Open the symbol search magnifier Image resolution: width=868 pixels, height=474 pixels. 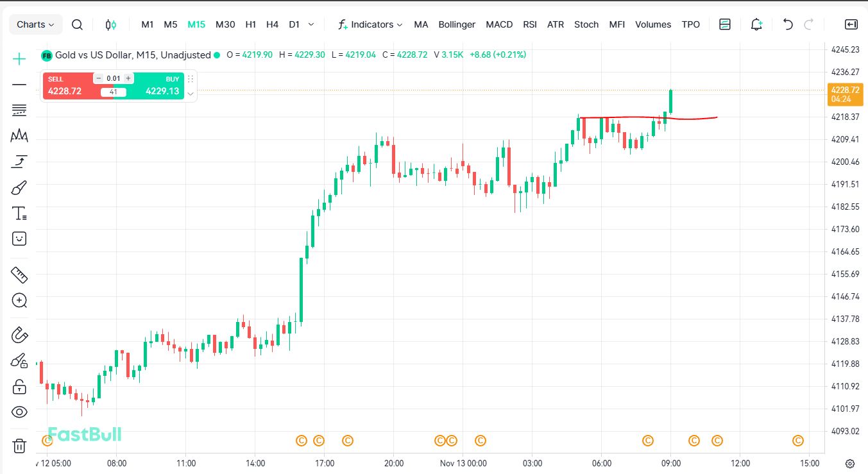click(77, 24)
